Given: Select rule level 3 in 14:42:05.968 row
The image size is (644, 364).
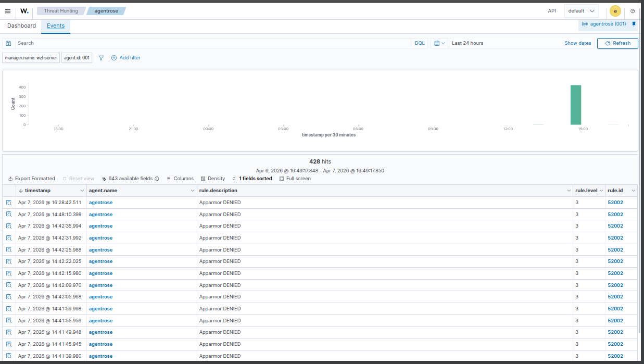Looking at the screenshot, I should (x=577, y=297).
